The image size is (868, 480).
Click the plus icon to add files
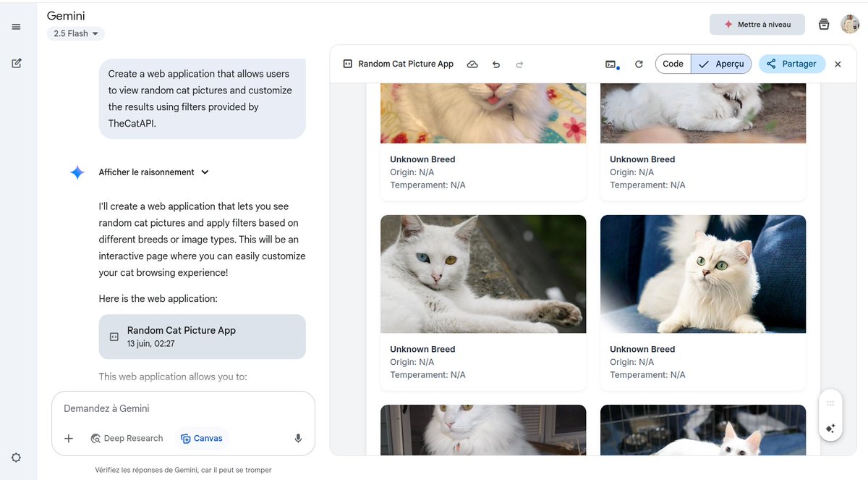tap(69, 438)
